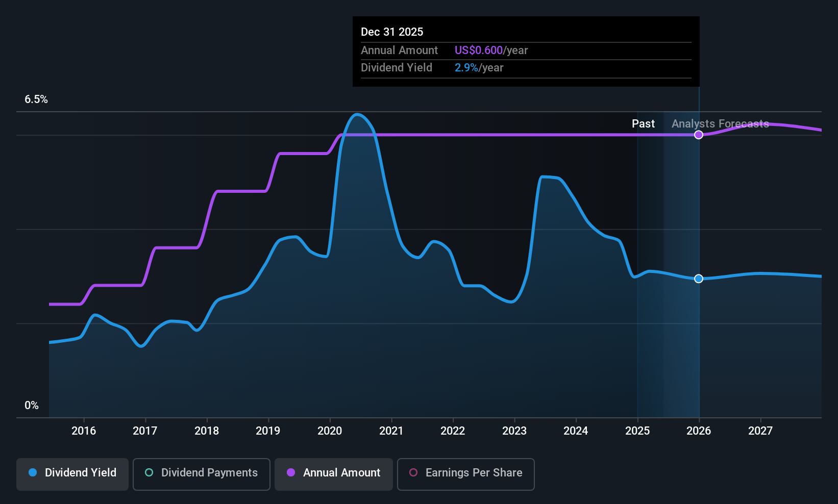Click the 2019 x-axis year label
Screen dimensions: 838x504
[268, 431]
